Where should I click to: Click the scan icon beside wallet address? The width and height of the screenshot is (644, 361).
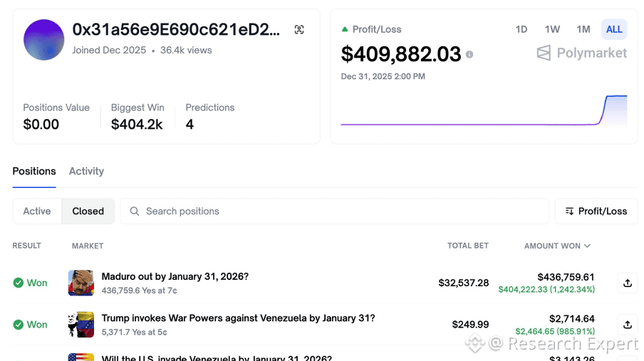coord(299,29)
